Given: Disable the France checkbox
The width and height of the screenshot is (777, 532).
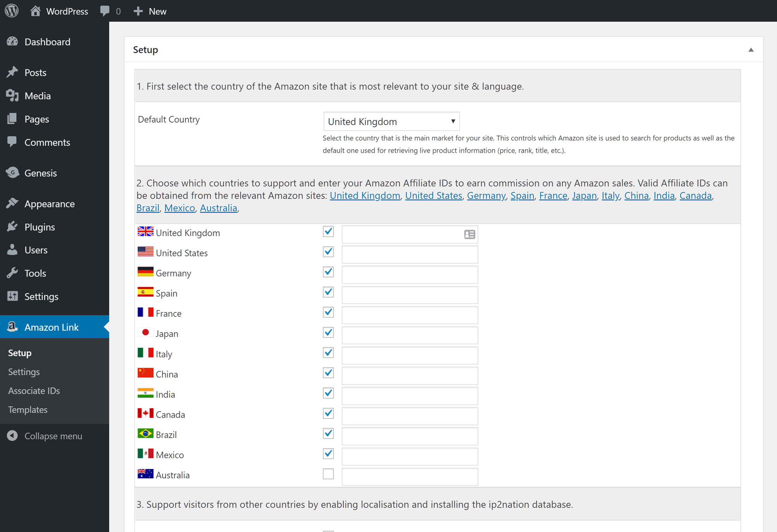Looking at the screenshot, I should pyautogui.click(x=328, y=312).
